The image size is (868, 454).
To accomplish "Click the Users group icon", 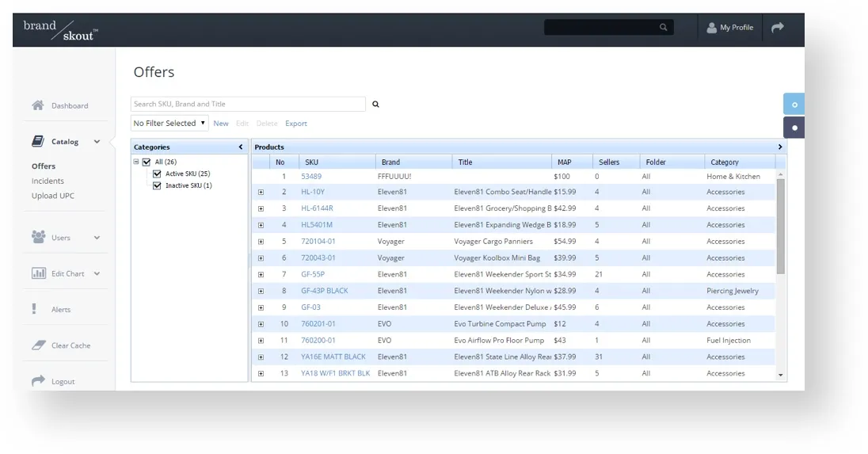I will (x=38, y=237).
